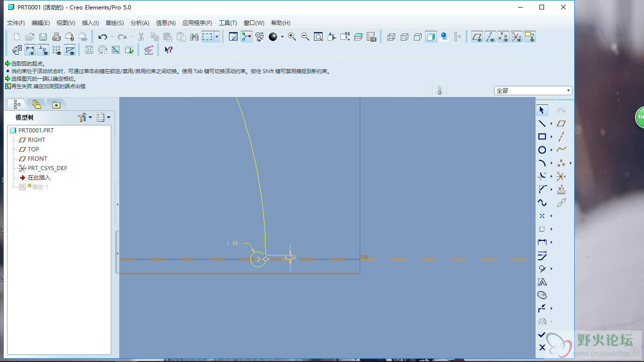The height and width of the screenshot is (362, 644).
Task: Open the 视图(V) menu
Action: click(66, 23)
